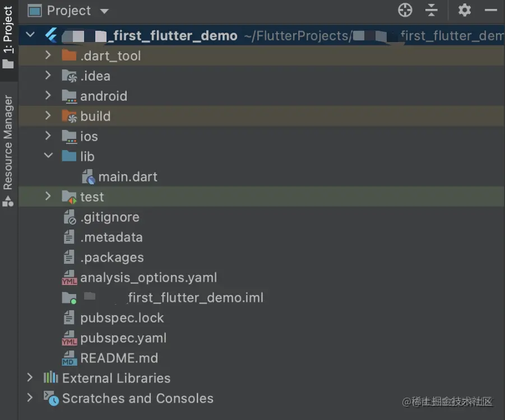This screenshot has height=420, width=505.
Task: Open the Project panel settings gear
Action: (464, 10)
